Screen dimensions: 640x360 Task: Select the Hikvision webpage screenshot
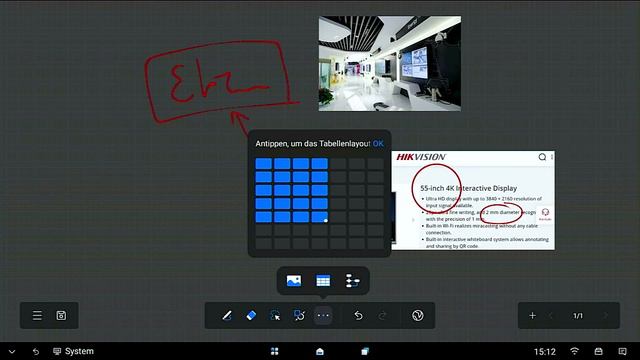coord(473,200)
